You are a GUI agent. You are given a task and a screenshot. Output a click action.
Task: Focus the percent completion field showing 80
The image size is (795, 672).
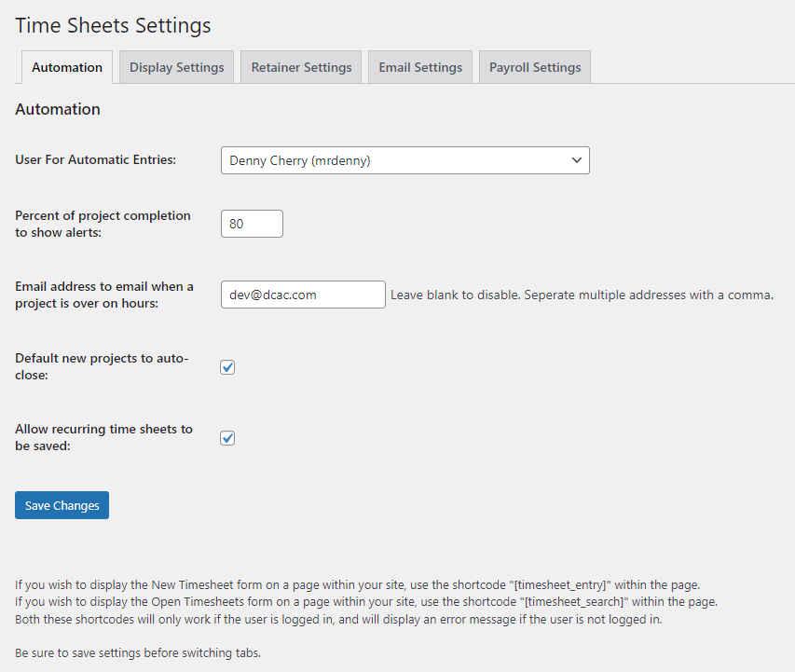pos(252,224)
